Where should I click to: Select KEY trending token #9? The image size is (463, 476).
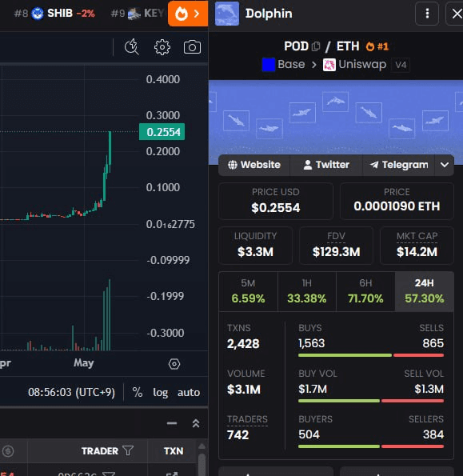point(137,14)
